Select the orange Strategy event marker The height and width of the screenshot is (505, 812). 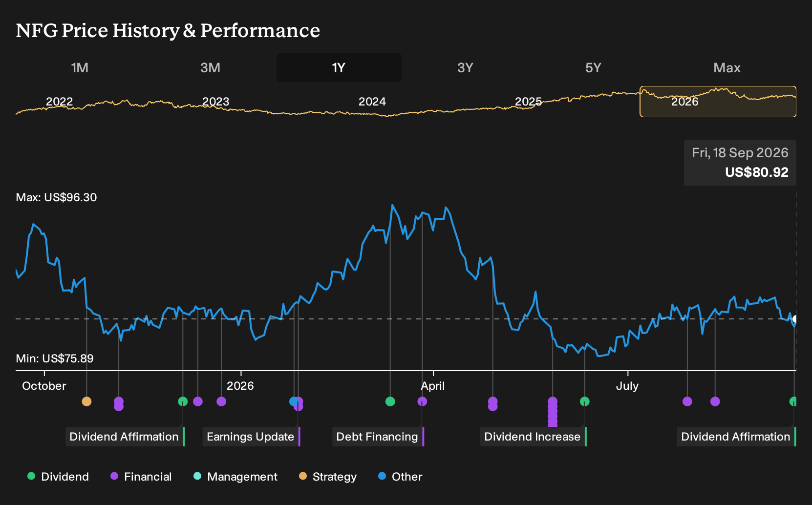click(x=86, y=401)
